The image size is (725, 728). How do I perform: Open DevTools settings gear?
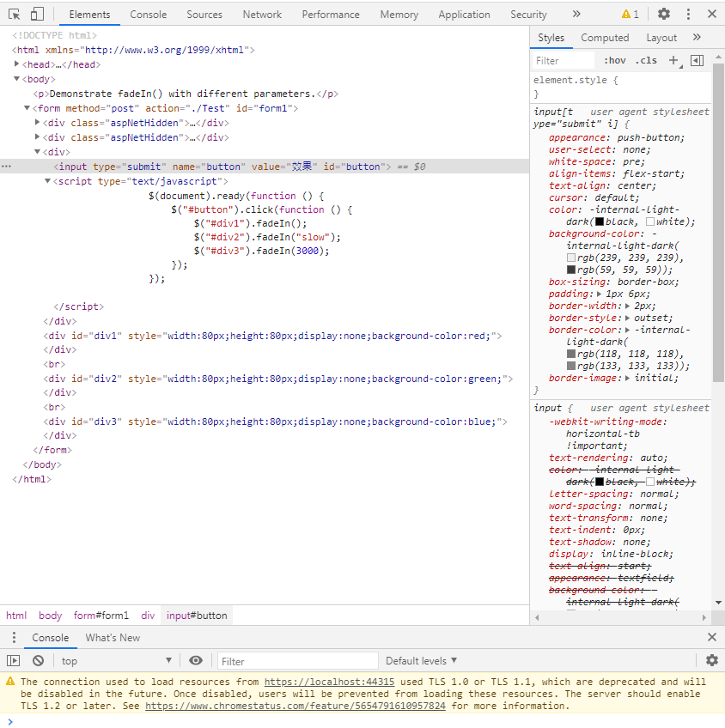click(664, 14)
